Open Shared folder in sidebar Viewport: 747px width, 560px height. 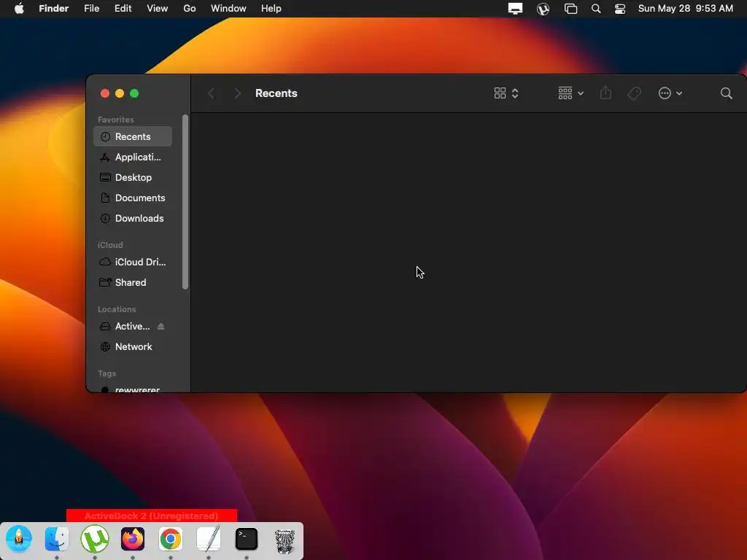[x=133, y=282]
